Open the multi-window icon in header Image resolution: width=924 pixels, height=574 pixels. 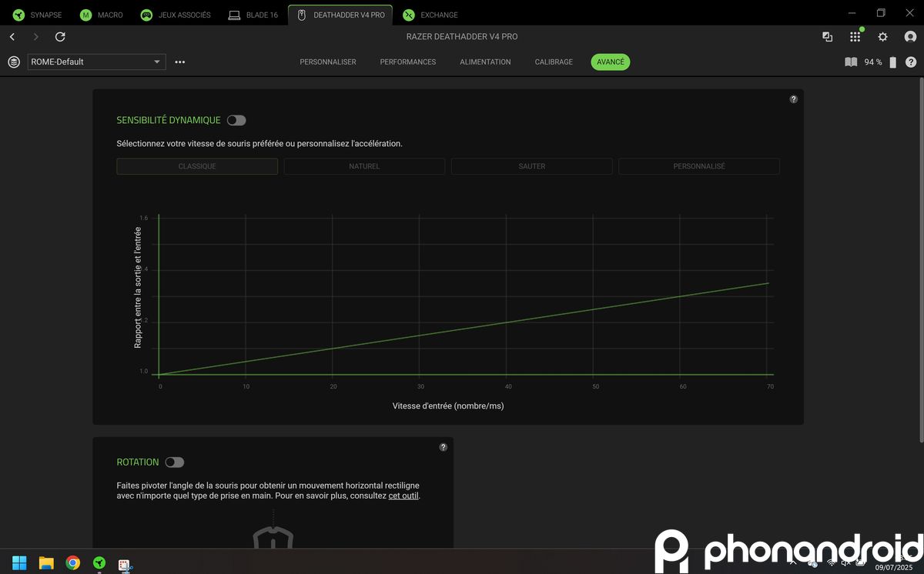click(x=827, y=37)
